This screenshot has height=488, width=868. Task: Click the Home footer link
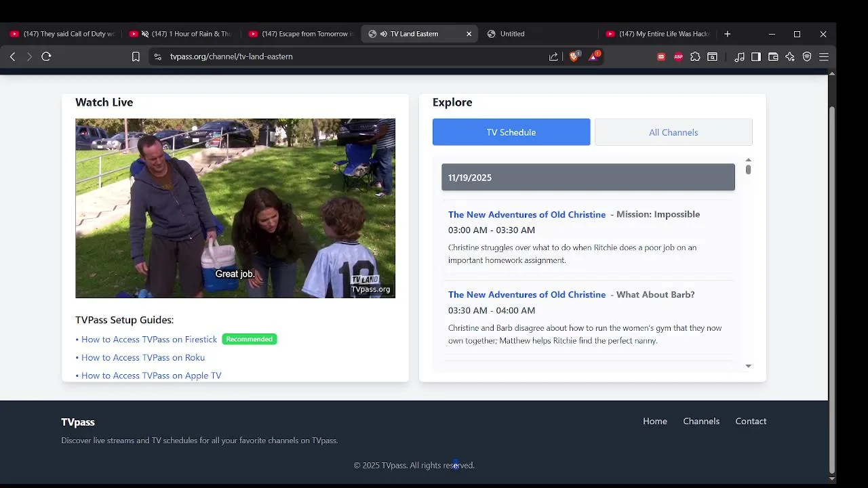(655, 422)
